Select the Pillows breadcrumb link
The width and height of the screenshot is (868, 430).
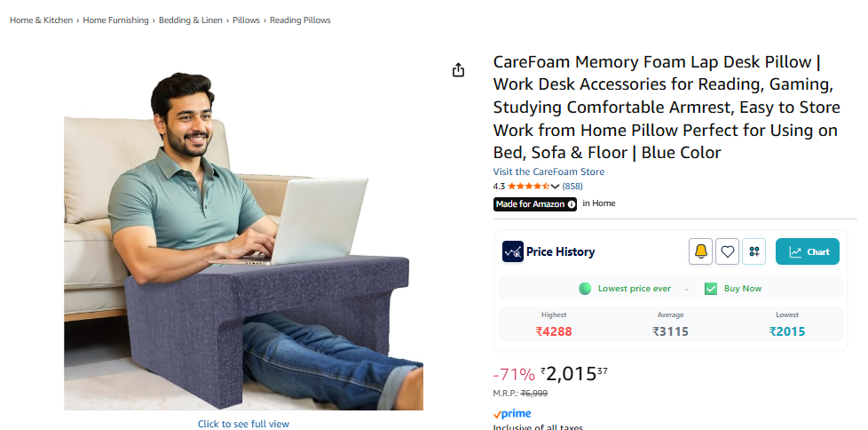coord(246,20)
